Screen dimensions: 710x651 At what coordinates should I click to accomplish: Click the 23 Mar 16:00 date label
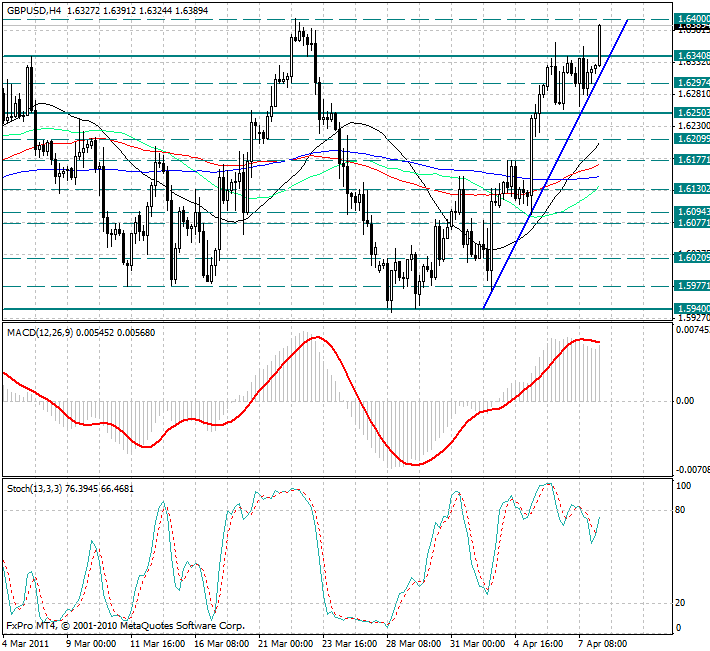click(x=350, y=644)
